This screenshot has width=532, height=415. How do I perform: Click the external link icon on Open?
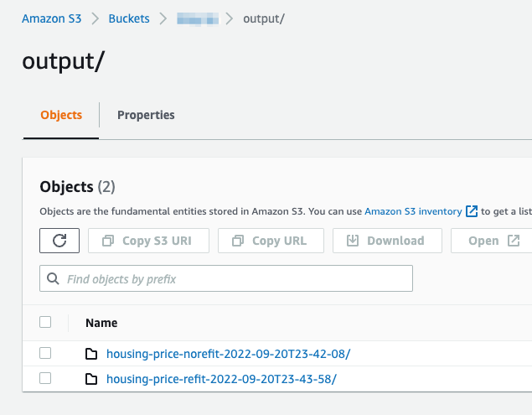click(x=514, y=241)
